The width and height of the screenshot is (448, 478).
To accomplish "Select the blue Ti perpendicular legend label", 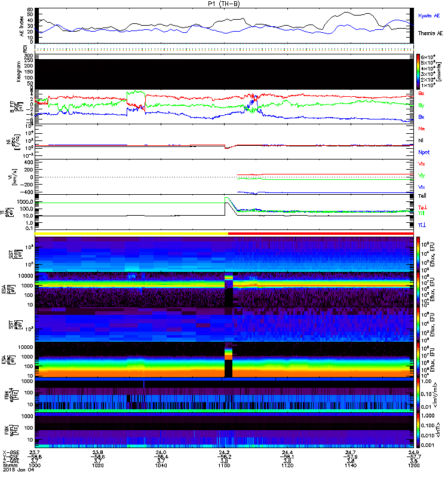I will tap(422, 225).
